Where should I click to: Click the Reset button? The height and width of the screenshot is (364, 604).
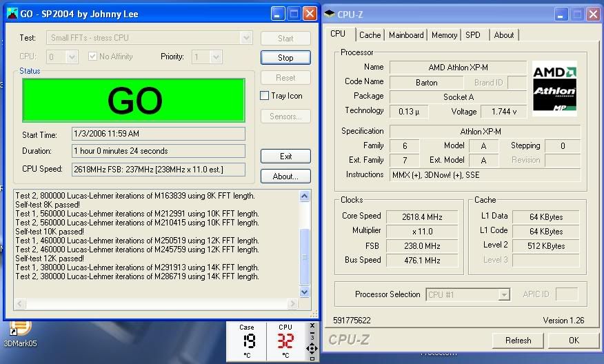pyautogui.click(x=285, y=78)
